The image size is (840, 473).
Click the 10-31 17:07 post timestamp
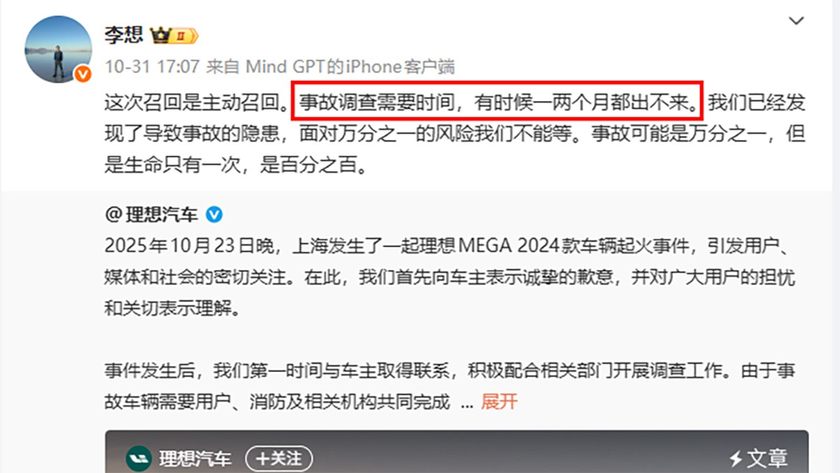click(152, 66)
